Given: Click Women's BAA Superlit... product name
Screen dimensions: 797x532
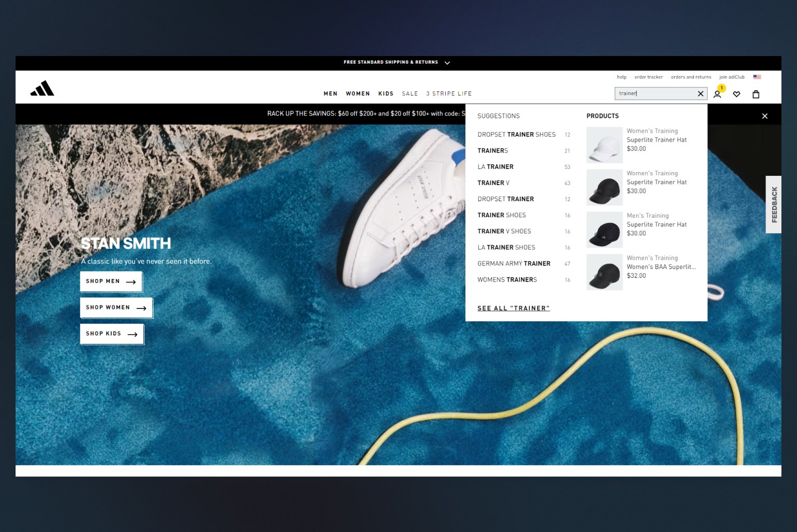Looking at the screenshot, I should point(661,267).
